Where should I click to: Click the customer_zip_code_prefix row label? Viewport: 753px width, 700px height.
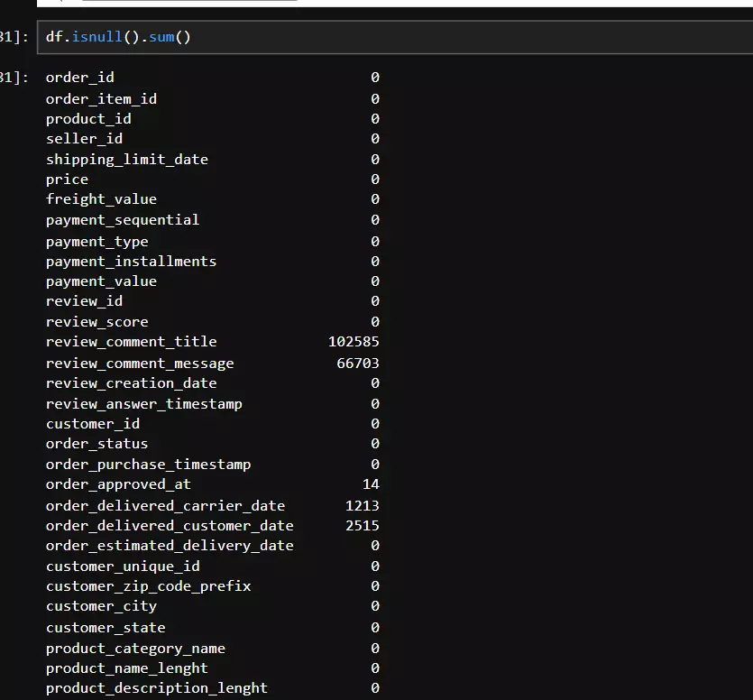point(149,586)
